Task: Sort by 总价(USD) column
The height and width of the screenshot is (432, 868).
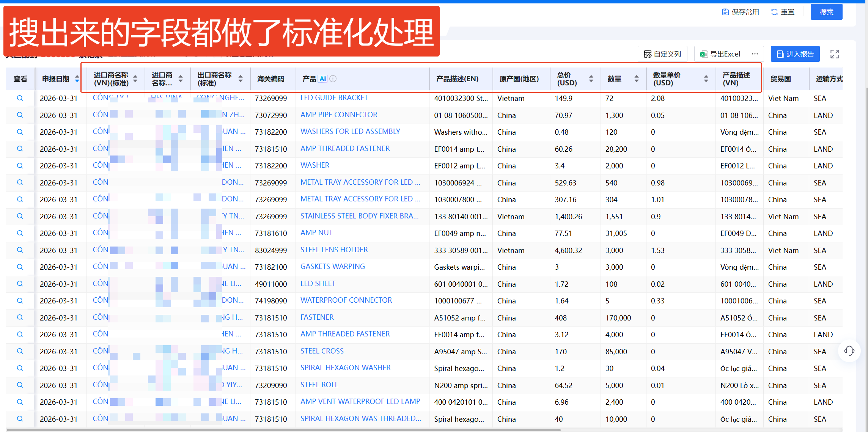Action: (x=591, y=79)
